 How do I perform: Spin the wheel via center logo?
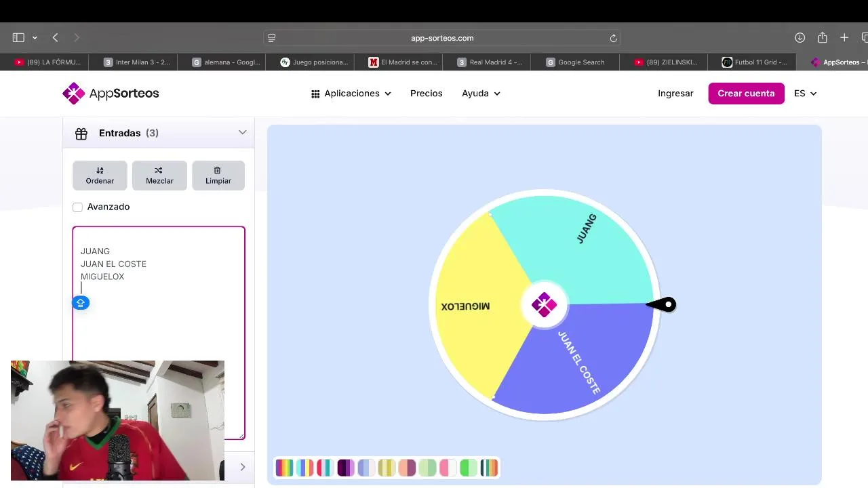click(x=544, y=304)
